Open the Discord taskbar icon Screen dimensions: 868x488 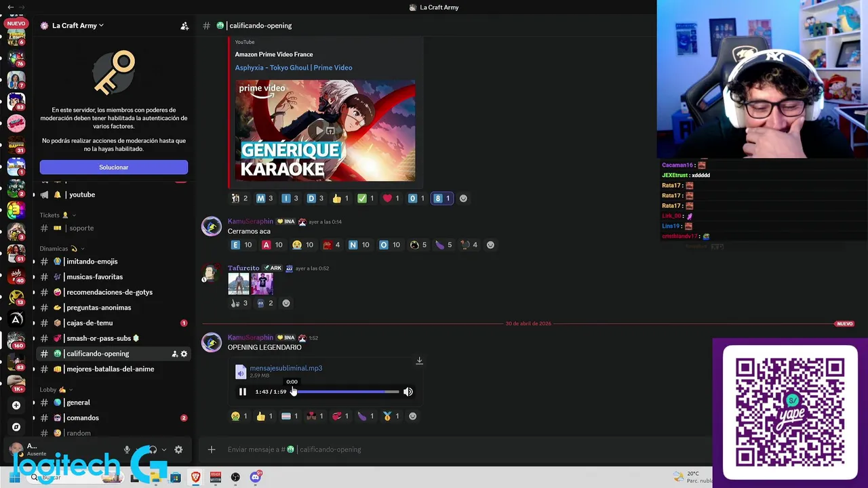[256, 477]
